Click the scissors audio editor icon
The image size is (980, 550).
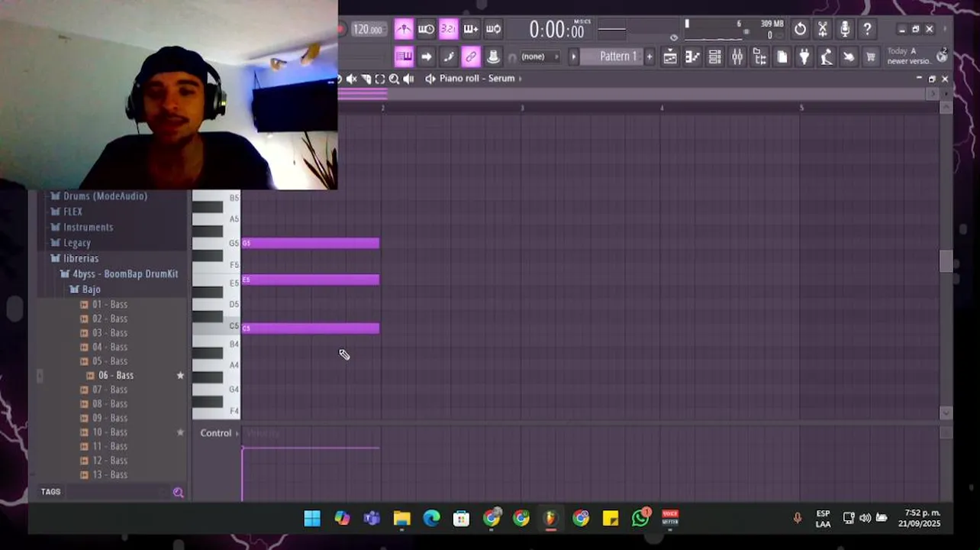pos(823,29)
